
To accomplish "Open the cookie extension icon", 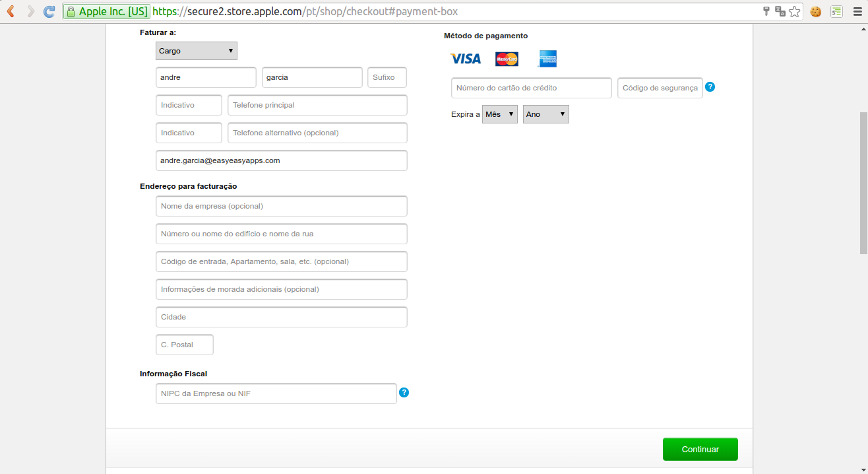I will click(816, 11).
